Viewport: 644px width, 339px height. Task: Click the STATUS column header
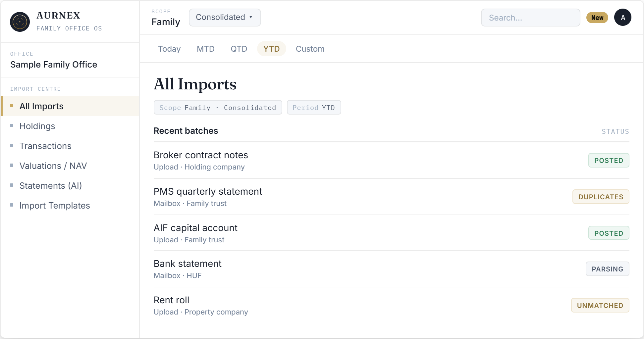tap(615, 131)
